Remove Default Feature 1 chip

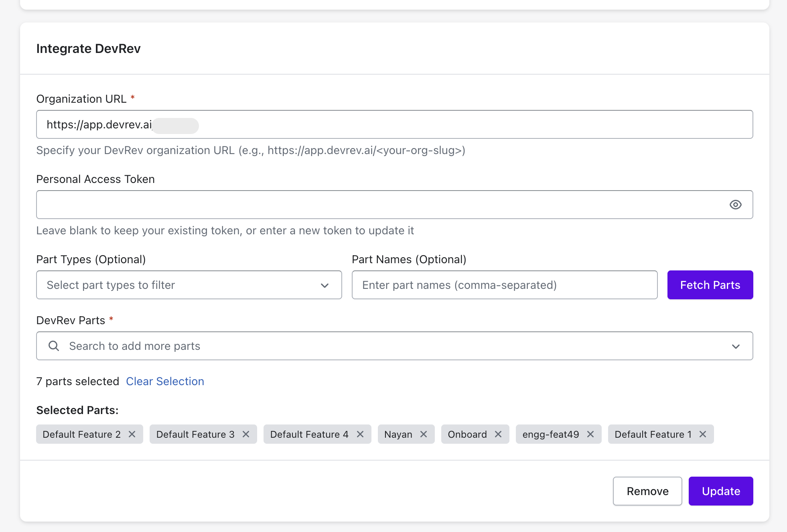click(x=703, y=434)
